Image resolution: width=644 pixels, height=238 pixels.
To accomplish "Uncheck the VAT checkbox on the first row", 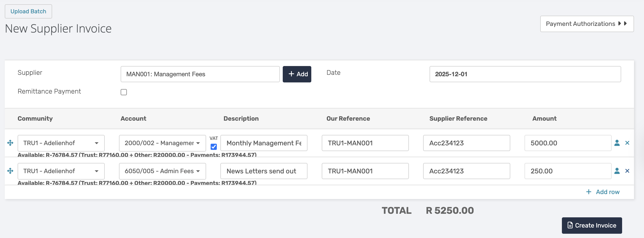I will click(213, 147).
